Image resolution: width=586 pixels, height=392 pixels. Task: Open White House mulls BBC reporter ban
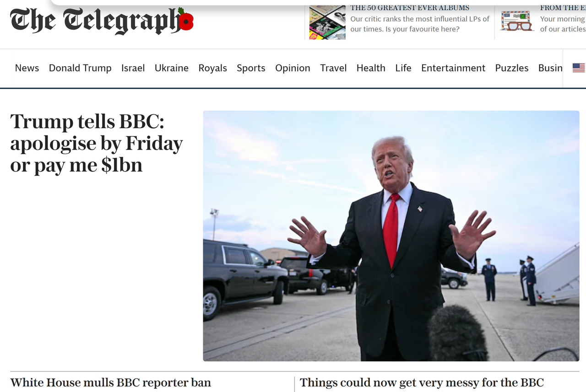pos(111,382)
